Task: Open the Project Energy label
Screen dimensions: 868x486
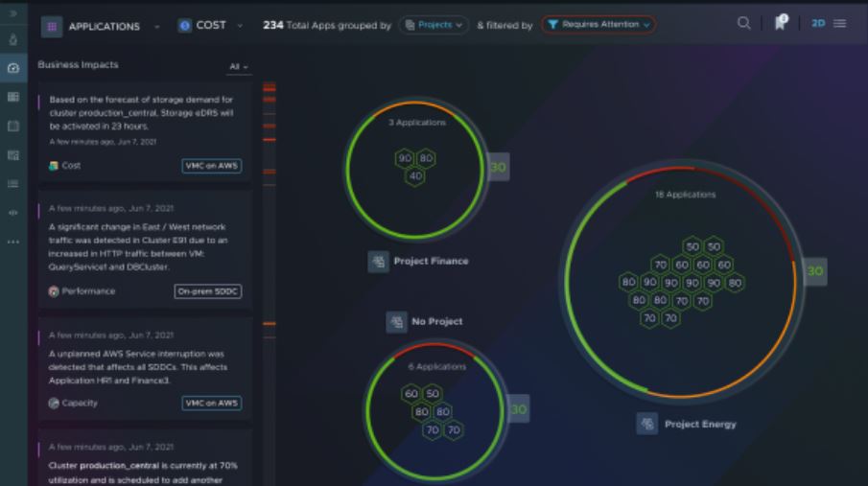Action: click(x=700, y=424)
